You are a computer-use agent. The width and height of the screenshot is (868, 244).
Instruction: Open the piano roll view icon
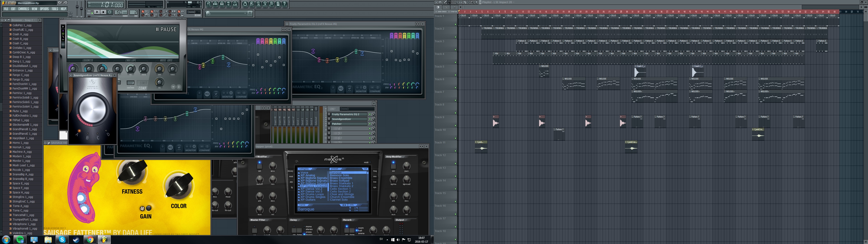coord(222,4)
